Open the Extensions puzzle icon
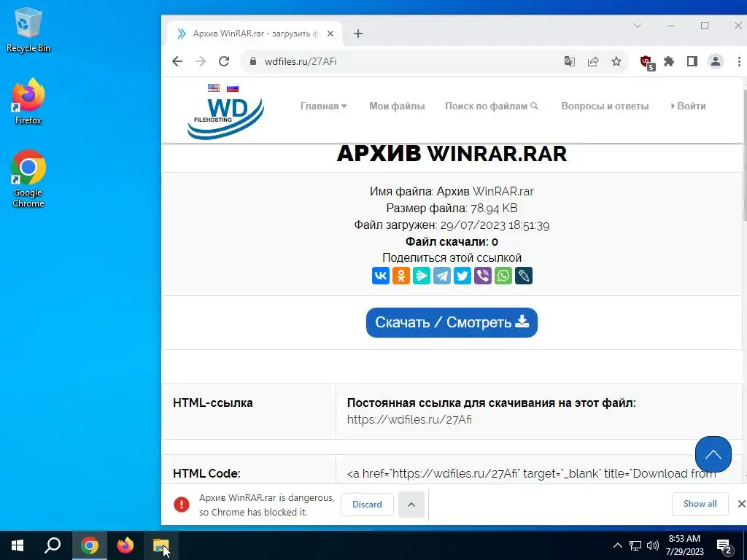The height and width of the screenshot is (560, 747). [669, 61]
